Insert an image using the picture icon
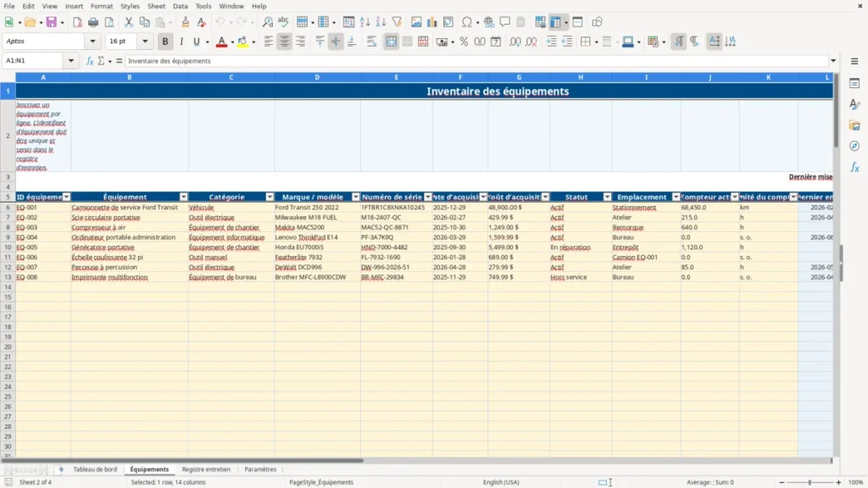Viewport: 868px width, 488px height. 416,22
